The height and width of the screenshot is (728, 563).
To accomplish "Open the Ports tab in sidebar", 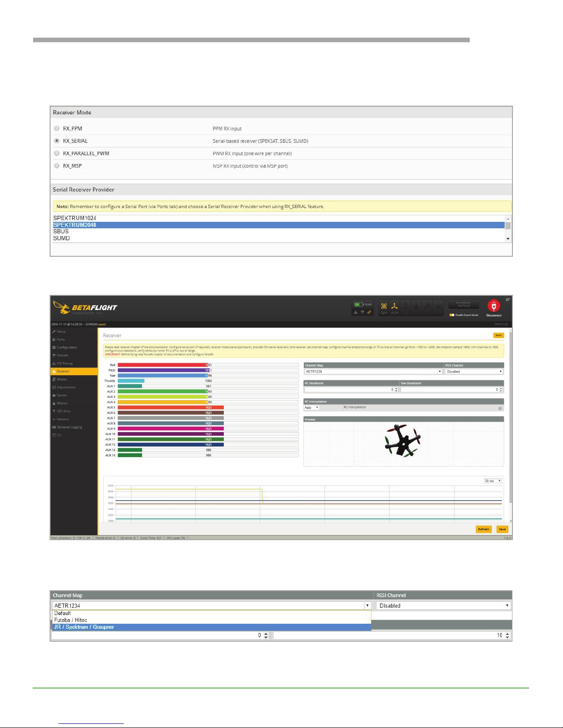I will [74, 339].
